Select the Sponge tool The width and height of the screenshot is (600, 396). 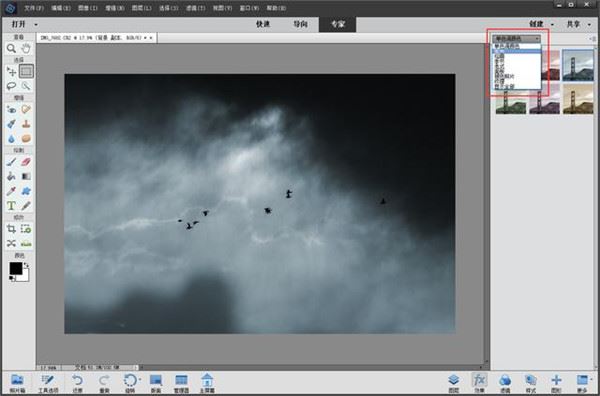coord(26,138)
